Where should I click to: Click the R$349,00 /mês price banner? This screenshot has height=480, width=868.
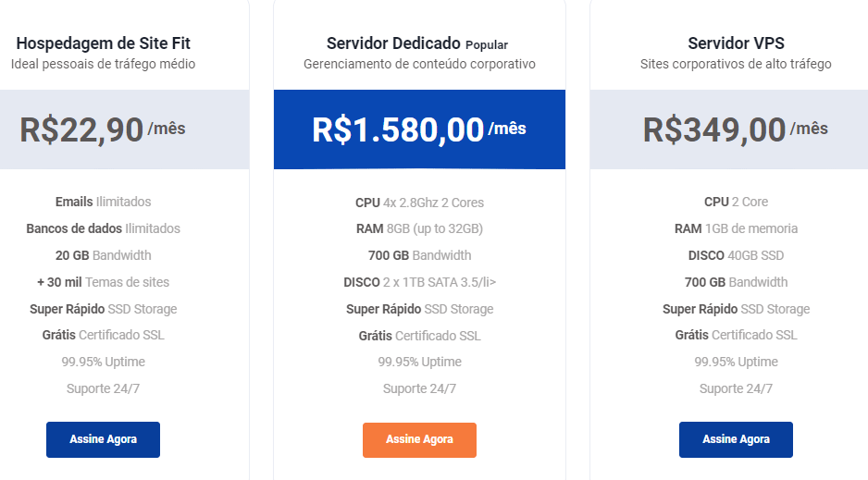tap(729, 129)
